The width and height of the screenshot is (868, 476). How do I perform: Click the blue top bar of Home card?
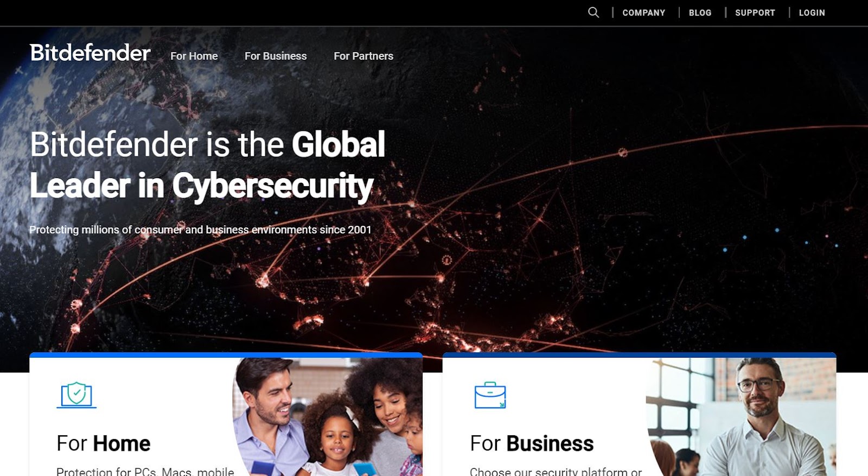pyautogui.click(x=226, y=355)
